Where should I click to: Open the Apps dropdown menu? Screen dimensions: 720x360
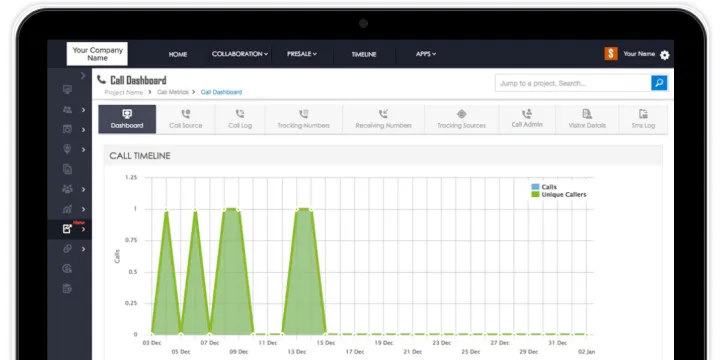[426, 54]
